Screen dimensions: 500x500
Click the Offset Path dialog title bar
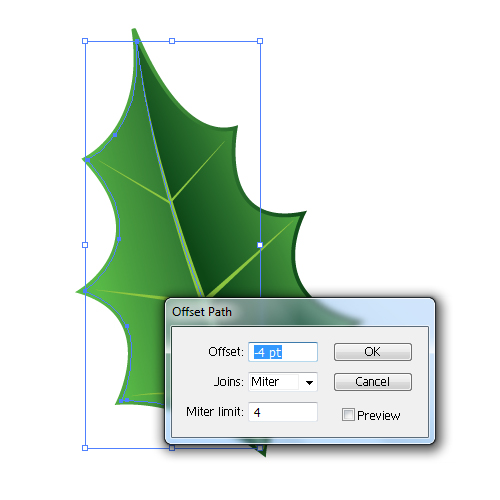pyautogui.click(x=300, y=312)
